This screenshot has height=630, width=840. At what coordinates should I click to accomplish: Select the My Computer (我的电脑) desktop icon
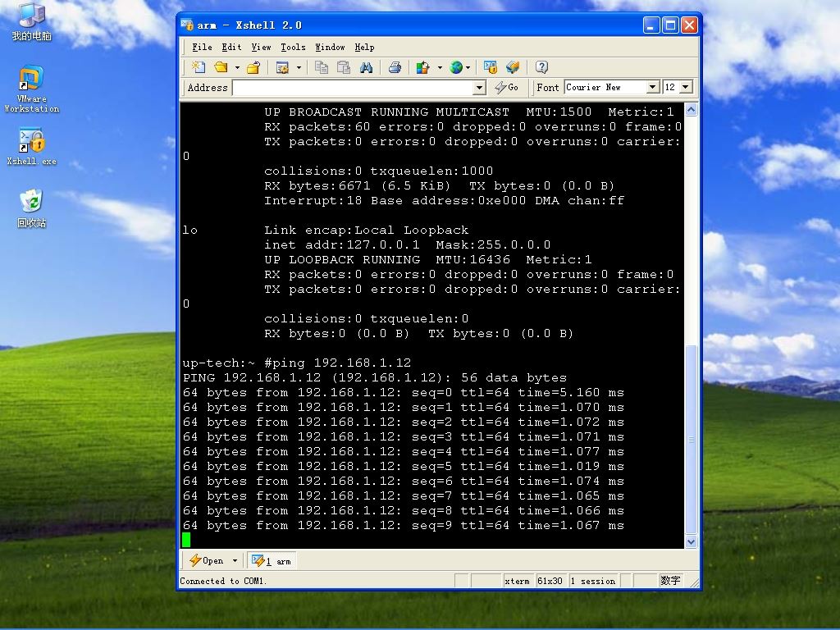32,22
